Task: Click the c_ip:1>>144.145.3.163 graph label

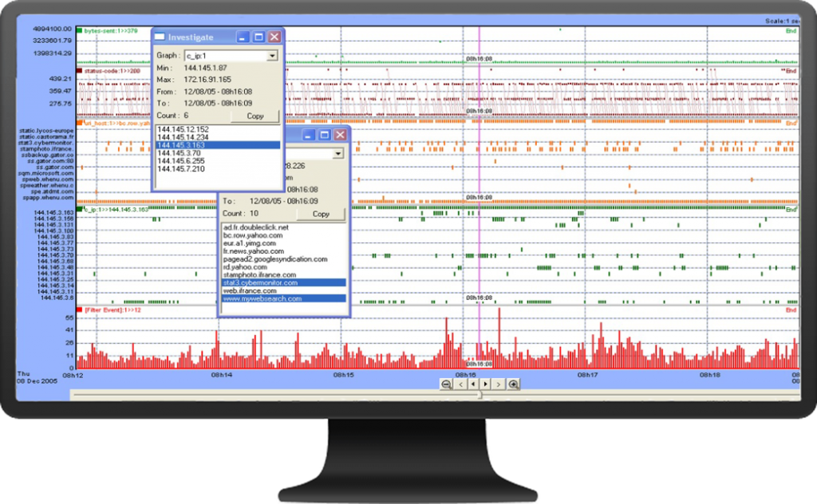Action: [x=116, y=209]
